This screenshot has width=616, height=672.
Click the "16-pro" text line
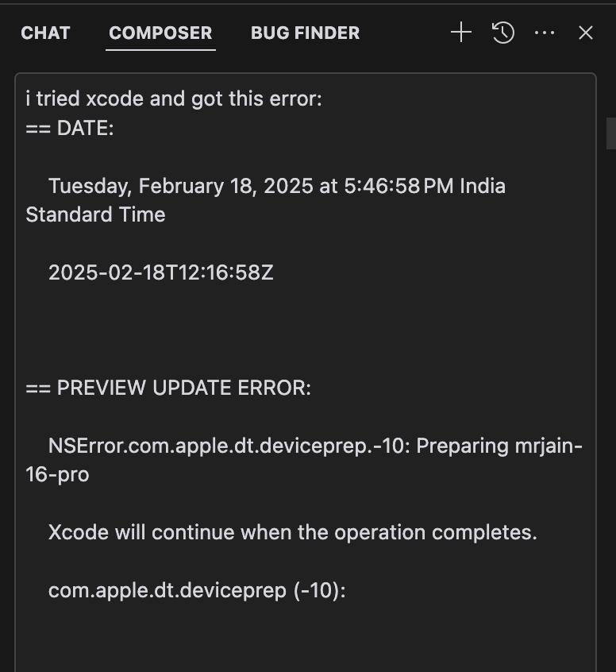point(57,474)
